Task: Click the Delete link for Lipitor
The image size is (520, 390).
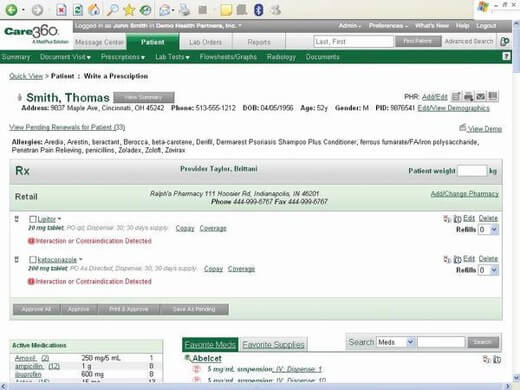Action: 488,218
